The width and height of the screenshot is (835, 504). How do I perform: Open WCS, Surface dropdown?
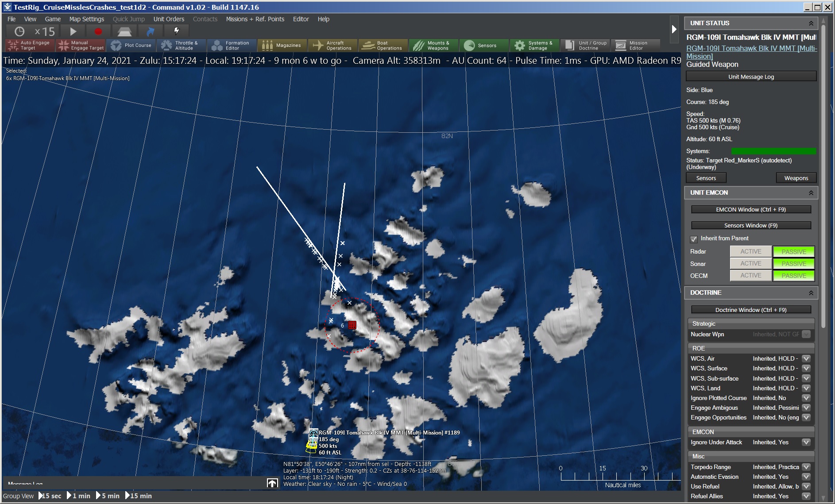click(806, 368)
